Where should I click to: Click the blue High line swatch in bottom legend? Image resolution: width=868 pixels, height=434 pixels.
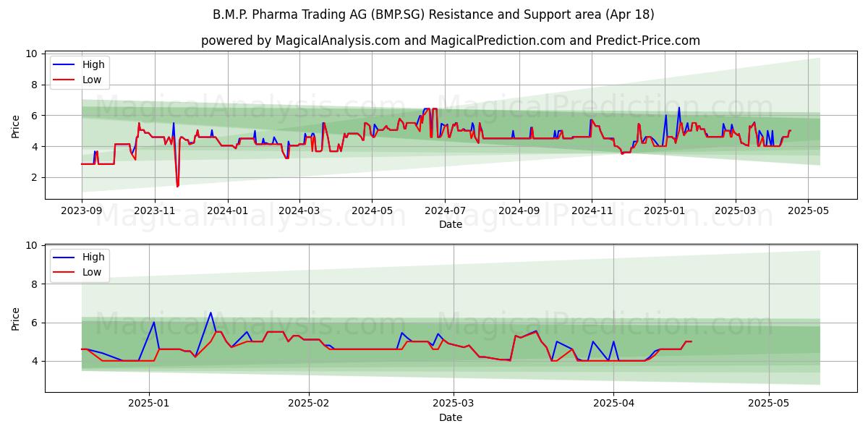tap(65, 258)
